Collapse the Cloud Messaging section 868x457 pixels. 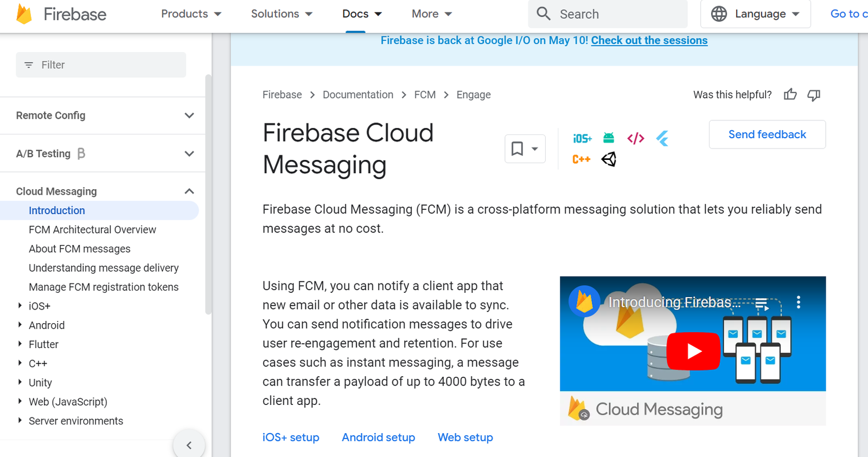click(189, 191)
